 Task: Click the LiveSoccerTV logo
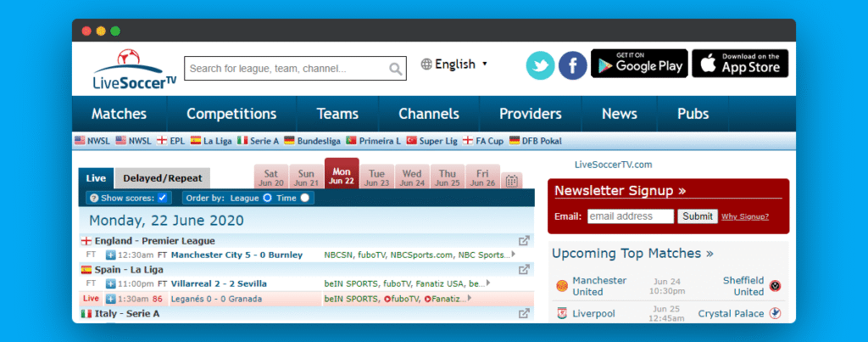point(135,70)
